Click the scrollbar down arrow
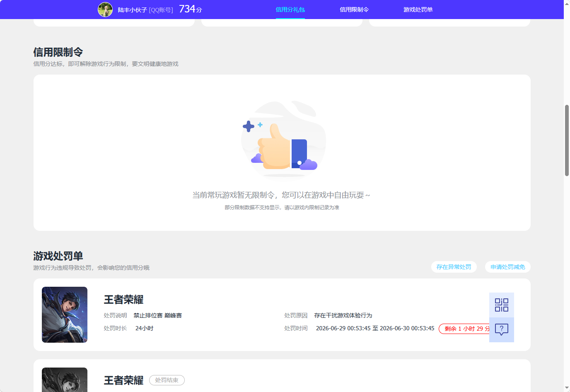 tap(567, 388)
